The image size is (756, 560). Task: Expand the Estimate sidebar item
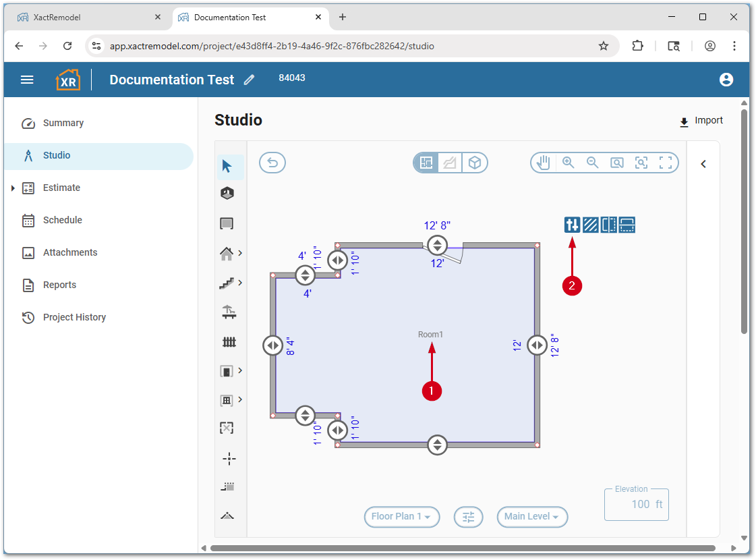coord(13,188)
